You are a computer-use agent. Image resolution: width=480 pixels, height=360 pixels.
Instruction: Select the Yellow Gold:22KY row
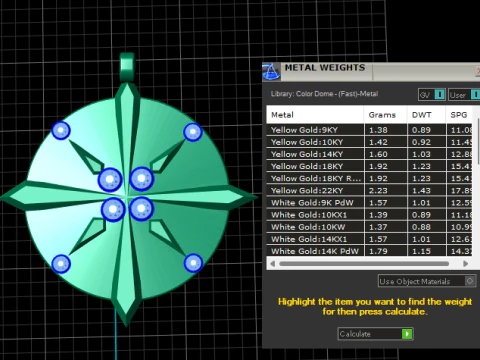pyautogui.click(x=369, y=190)
